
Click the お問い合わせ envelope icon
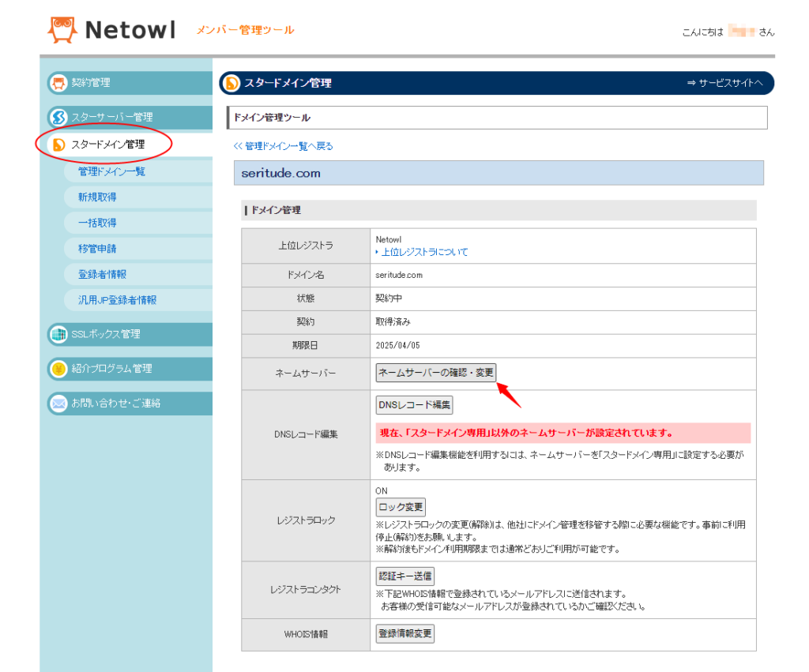pos(58,404)
